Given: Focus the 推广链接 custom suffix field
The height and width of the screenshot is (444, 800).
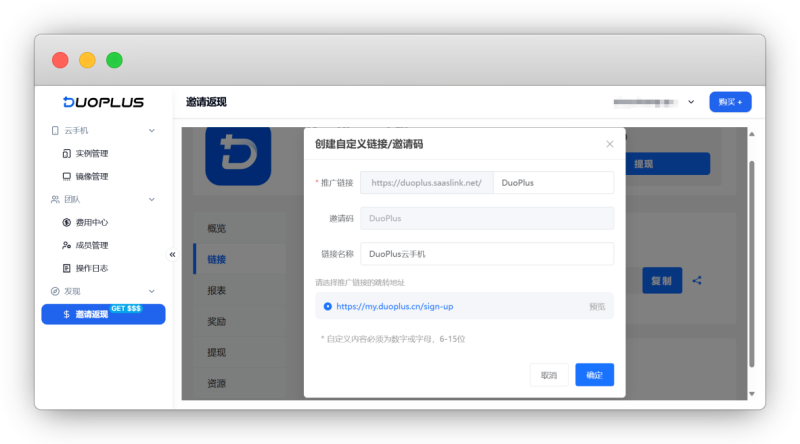Looking at the screenshot, I should coord(554,183).
